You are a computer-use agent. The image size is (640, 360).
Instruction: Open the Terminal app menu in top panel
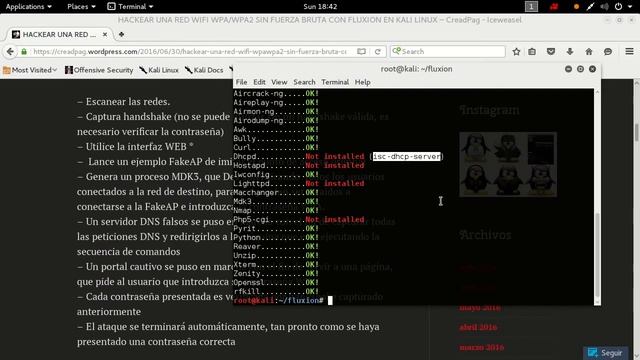pyautogui.click(x=130, y=7)
